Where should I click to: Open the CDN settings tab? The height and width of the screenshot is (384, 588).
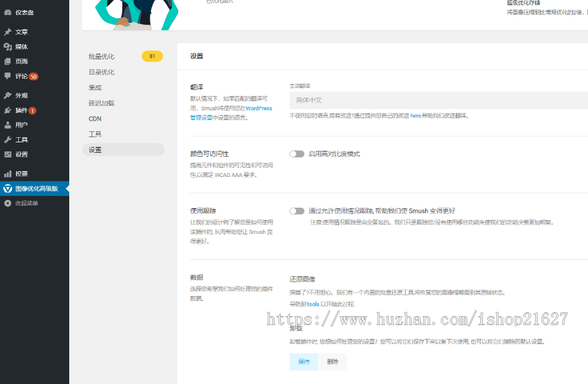(x=95, y=118)
